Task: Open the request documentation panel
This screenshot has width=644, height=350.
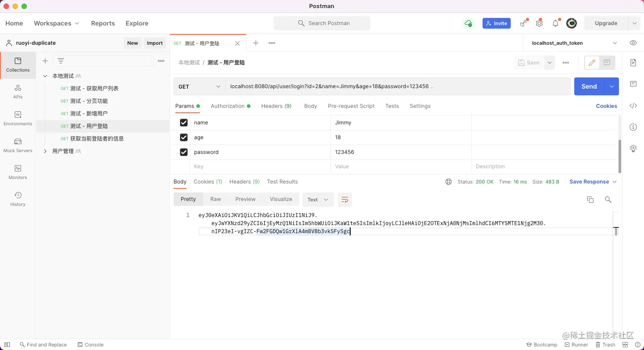Action: coord(633,63)
